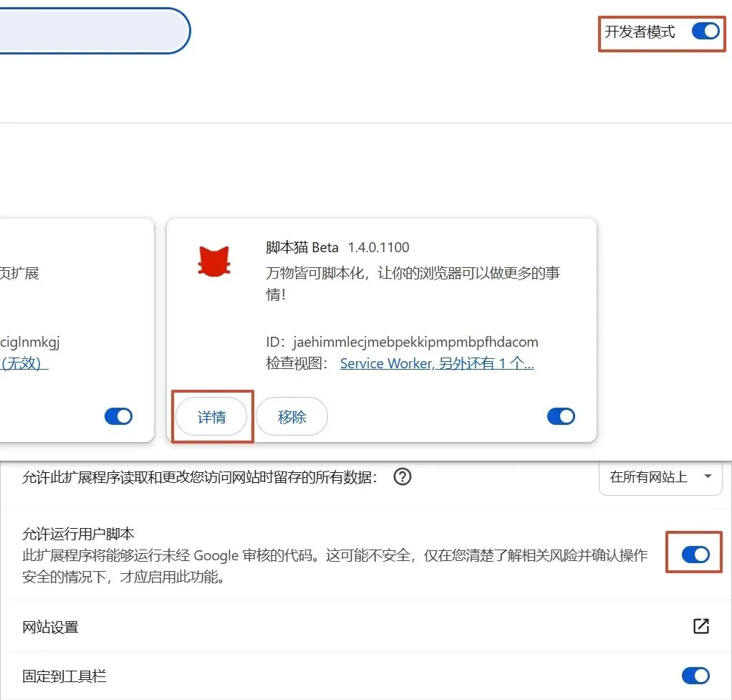732x700 pixels.
Task: Click the (无效) inactive view link
Action: 24,363
